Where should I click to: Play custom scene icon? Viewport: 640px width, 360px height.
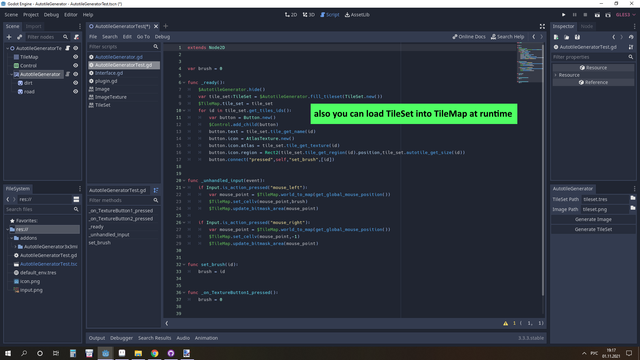608,15
